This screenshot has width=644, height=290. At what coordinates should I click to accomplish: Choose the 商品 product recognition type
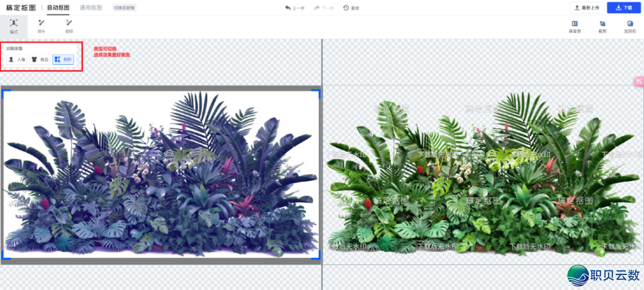tap(40, 60)
